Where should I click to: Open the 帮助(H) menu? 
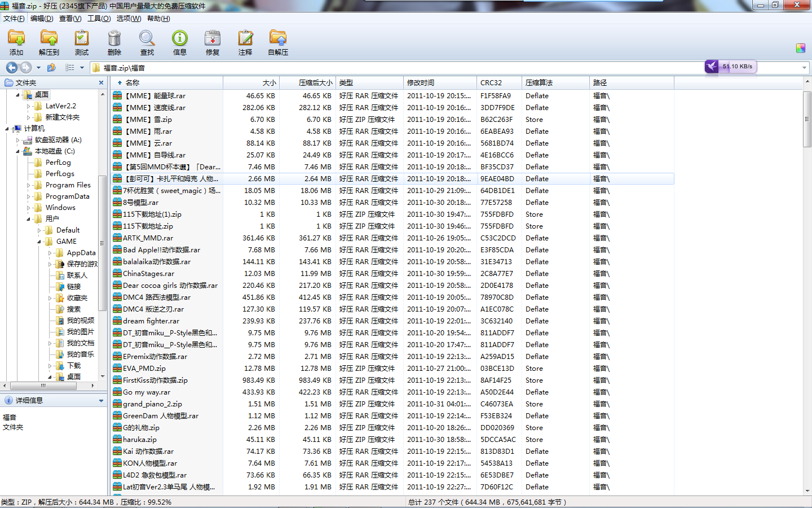tap(158, 19)
